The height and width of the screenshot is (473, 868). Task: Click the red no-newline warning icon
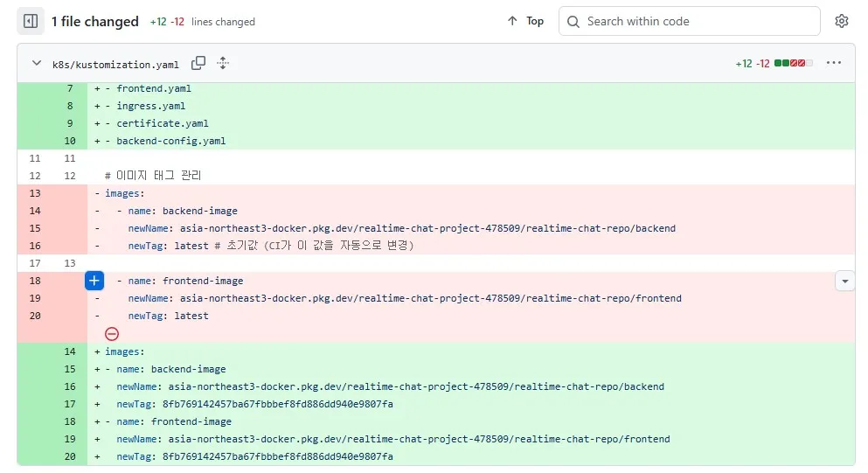pyautogui.click(x=112, y=333)
